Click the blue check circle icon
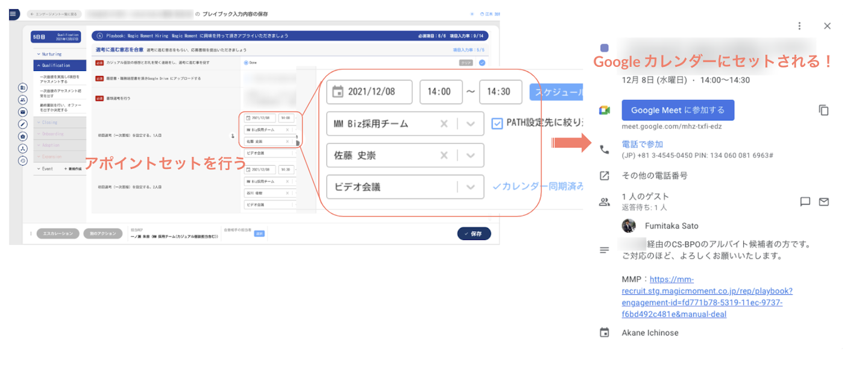The height and width of the screenshot is (366, 868). click(x=482, y=63)
